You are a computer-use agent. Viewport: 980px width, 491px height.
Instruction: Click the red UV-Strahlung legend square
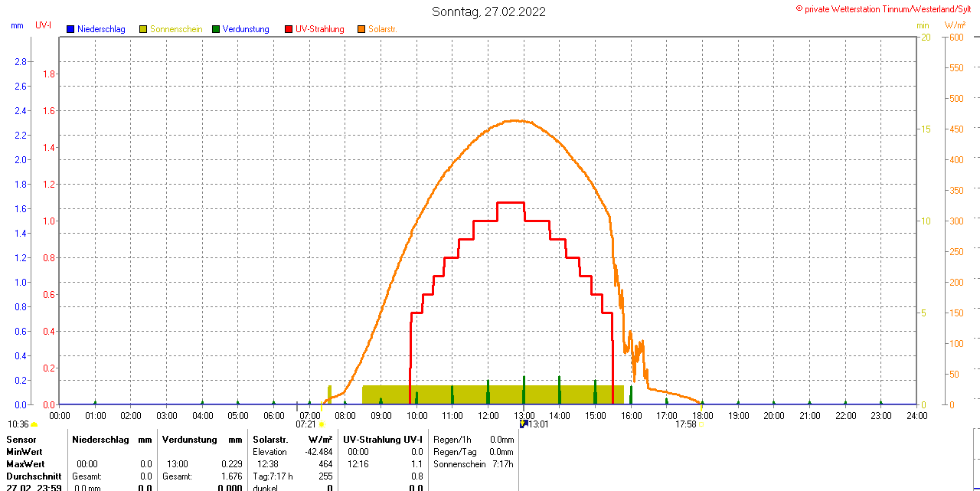tap(289, 29)
